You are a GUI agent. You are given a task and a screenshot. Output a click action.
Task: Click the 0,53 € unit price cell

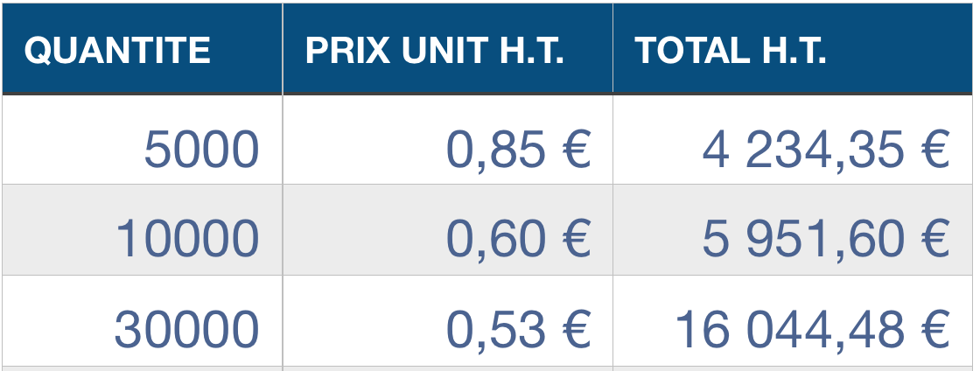pyautogui.click(x=518, y=330)
